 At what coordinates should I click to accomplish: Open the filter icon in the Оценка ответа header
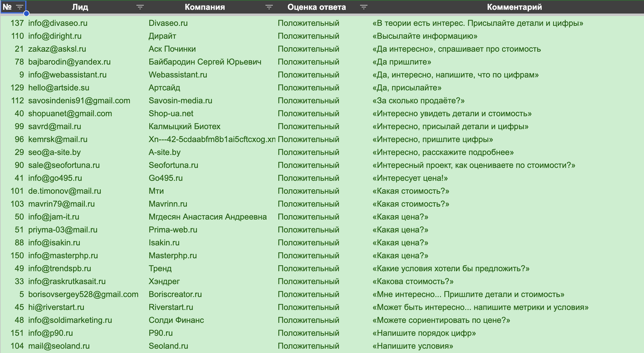pos(363,7)
